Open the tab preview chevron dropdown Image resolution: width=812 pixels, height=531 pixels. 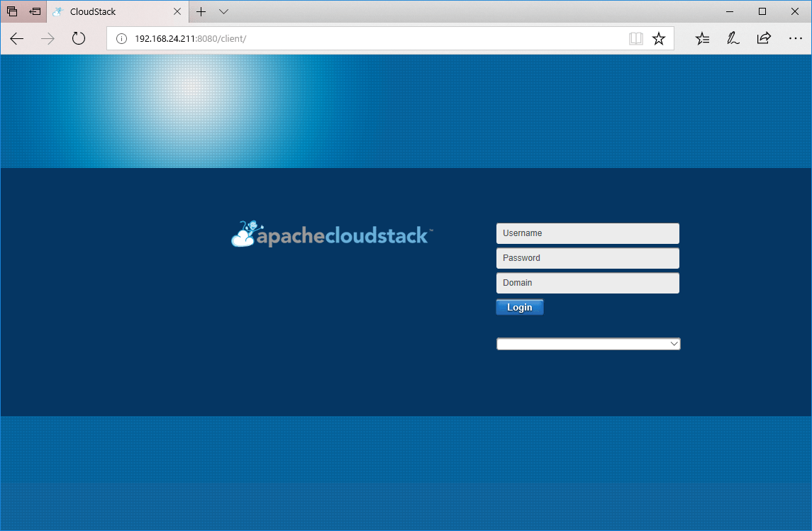(223, 11)
